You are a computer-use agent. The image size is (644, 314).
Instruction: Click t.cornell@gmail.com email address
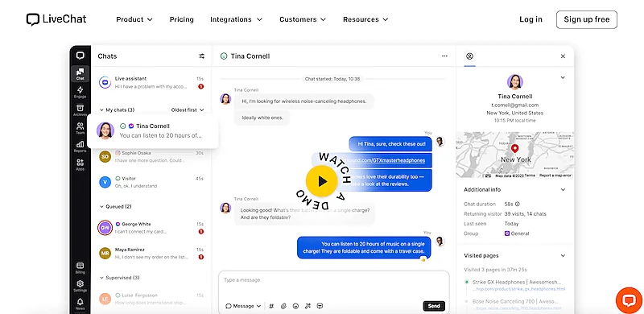click(515, 105)
